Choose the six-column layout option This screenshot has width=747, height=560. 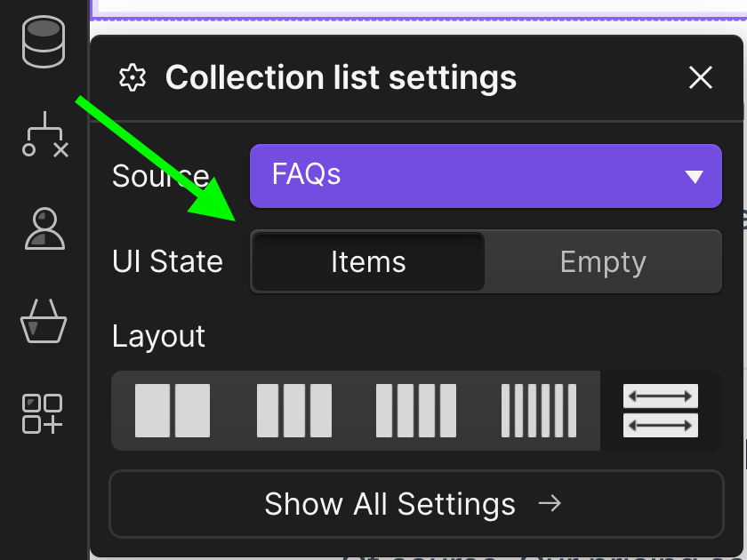539,411
